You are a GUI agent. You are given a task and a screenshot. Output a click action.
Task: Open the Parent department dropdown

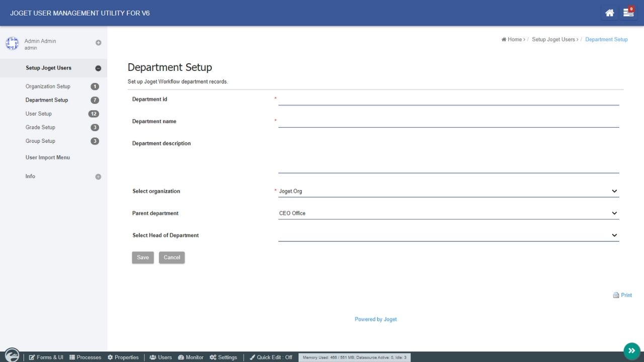[448, 213]
